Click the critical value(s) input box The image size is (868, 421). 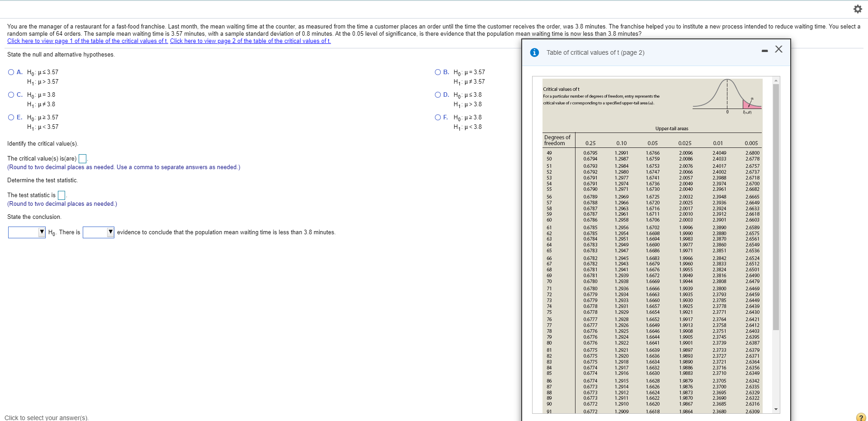click(x=83, y=159)
